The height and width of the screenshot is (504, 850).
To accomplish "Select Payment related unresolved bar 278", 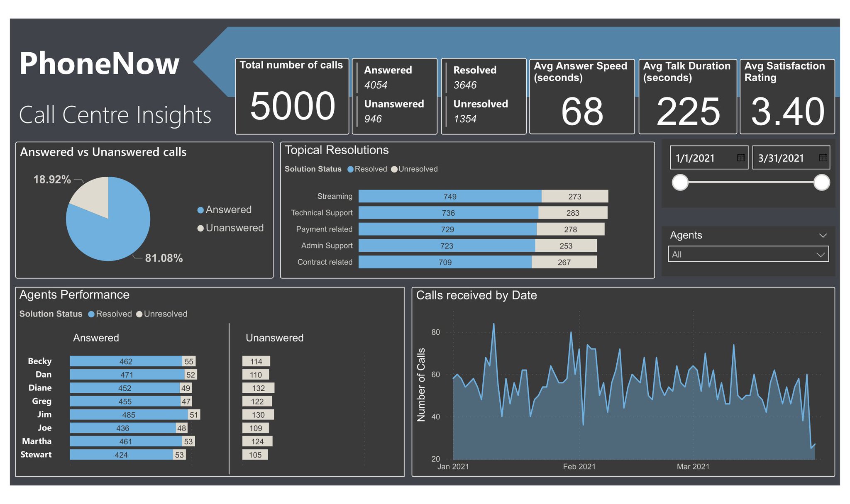I will click(571, 229).
